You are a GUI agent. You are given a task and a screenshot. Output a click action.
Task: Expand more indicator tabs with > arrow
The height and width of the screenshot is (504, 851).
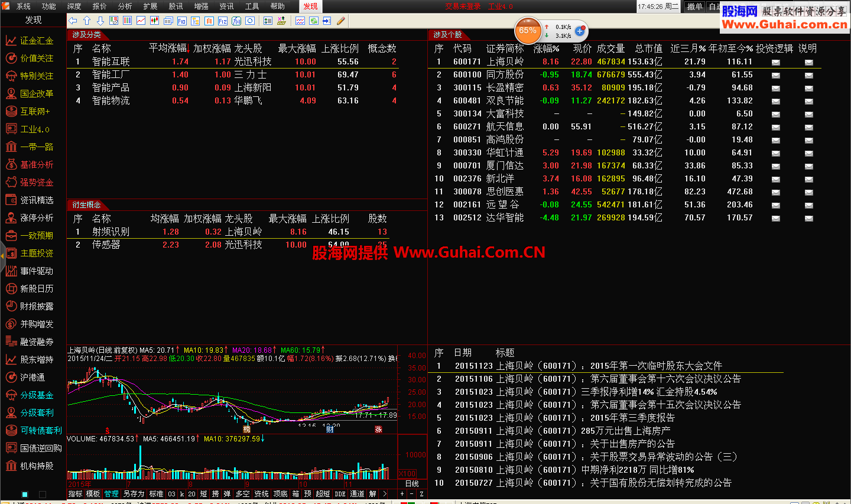[x=385, y=494]
